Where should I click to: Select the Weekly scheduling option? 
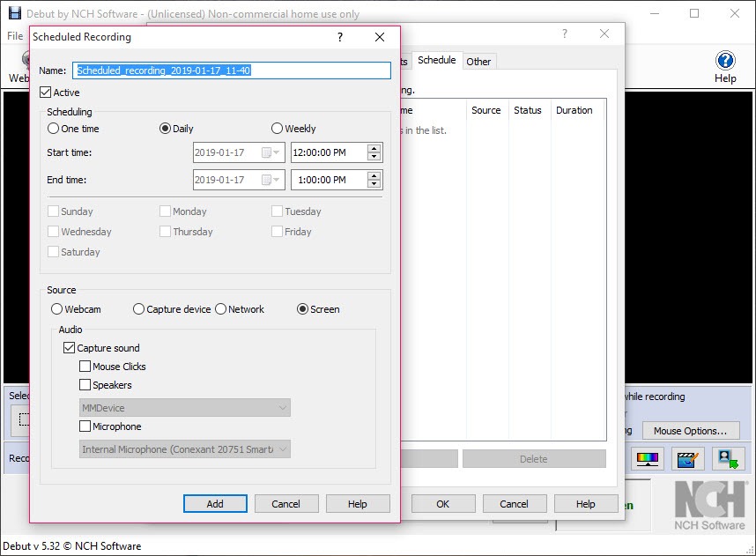tap(277, 129)
